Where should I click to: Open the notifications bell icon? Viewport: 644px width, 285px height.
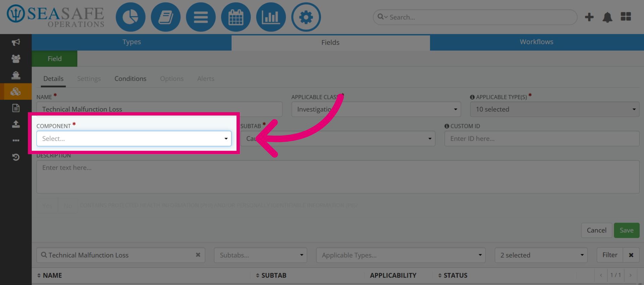pyautogui.click(x=607, y=17)
